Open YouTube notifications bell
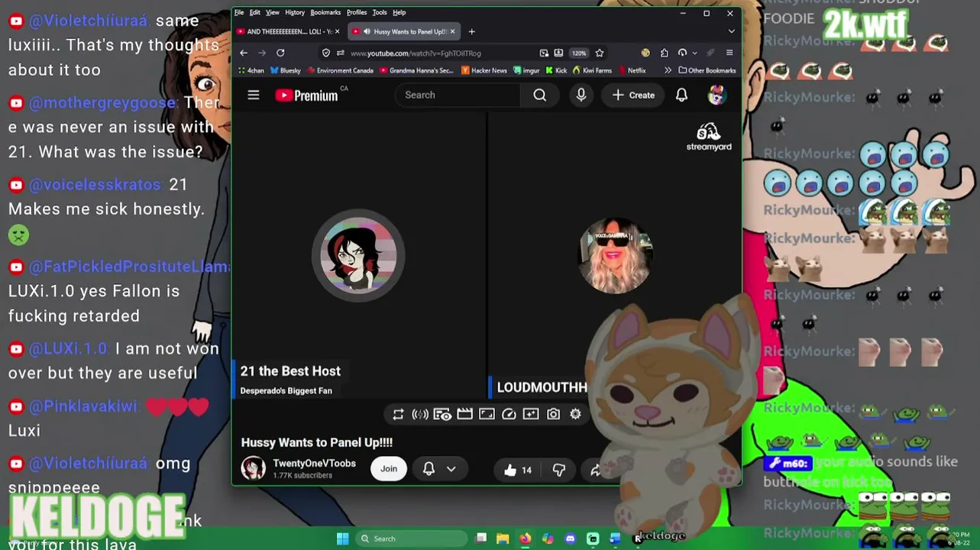This screenshot has width=980, height=550. point(681,95)
